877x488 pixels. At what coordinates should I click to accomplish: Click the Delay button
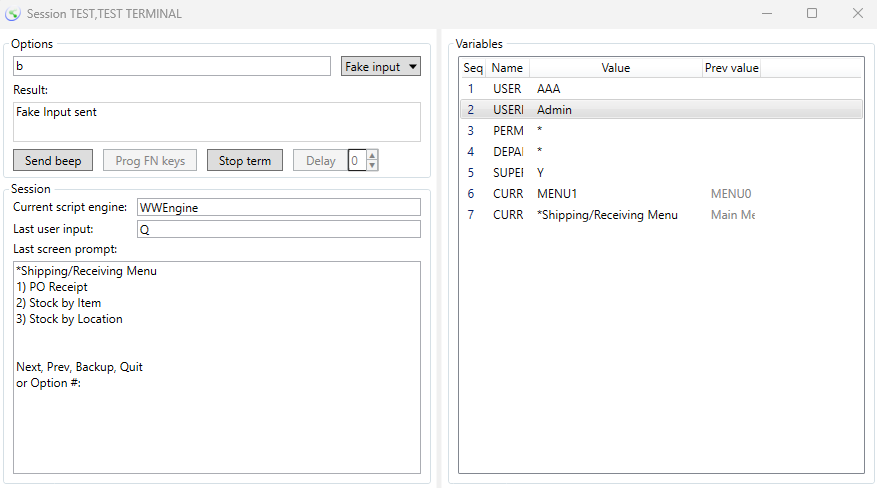[320, 161]
